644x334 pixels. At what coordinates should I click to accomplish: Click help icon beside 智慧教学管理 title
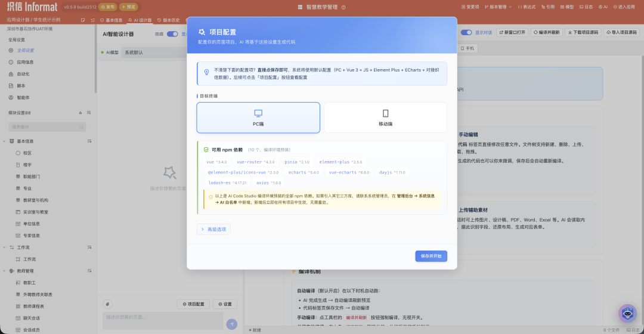tap(344, 7)
